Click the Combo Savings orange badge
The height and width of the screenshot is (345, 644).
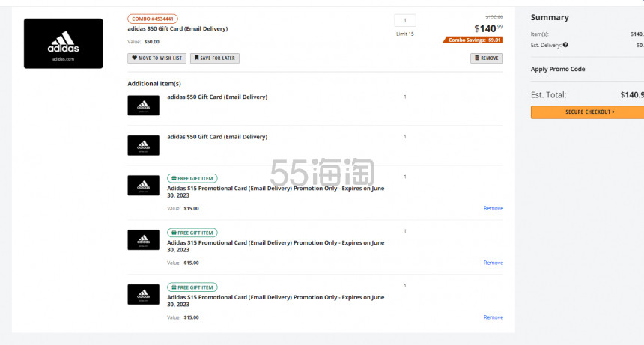point(475,40)
